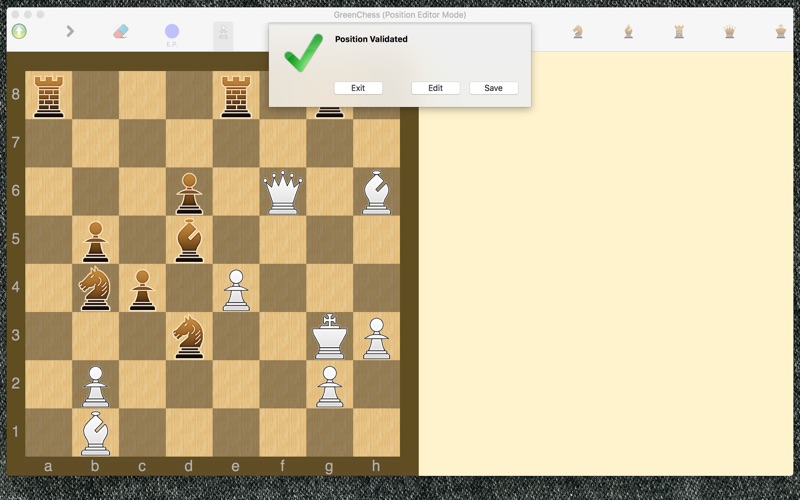Click the Edit button in the dialog
The height and width of the screenshot is (500, 800).
point(435,88)
